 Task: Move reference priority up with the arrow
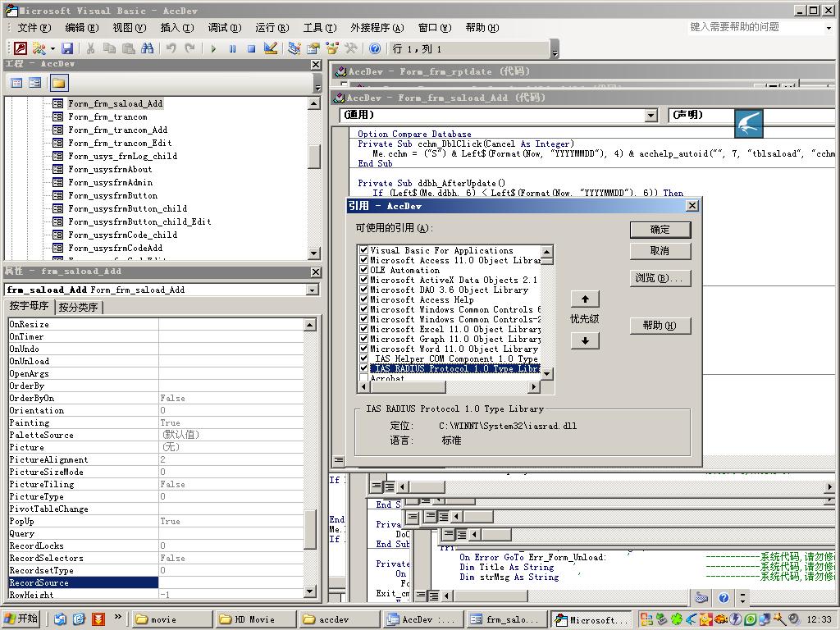point(585,299)
